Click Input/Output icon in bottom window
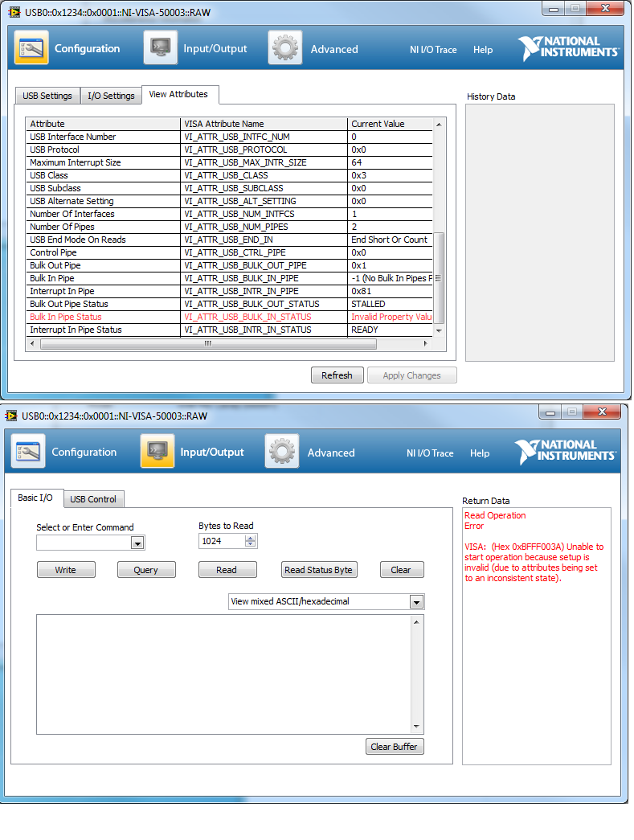The width and height of the screenshot is (634, 840). click(x=157, y=452)
